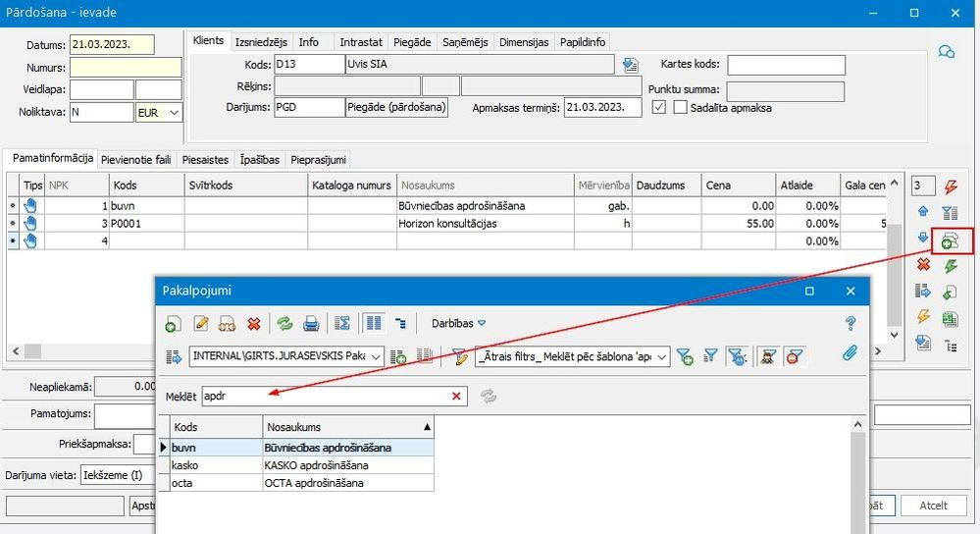This screenshot has height=534, width=980.
Task: Click the Excel export icon in side panel
Action: point(951,319)
